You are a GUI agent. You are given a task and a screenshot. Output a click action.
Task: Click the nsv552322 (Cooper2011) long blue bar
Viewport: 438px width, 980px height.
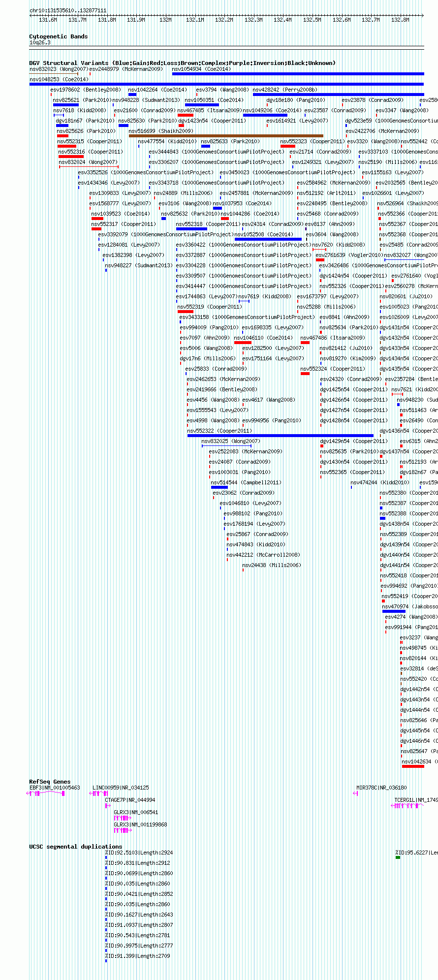[x=281, y=436]
